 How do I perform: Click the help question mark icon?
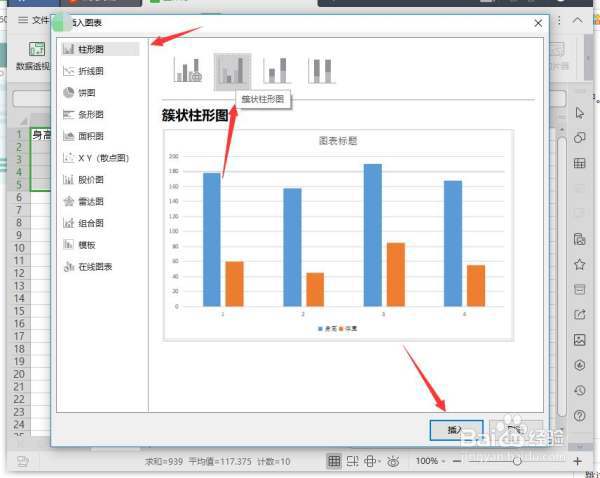[x=579, y=415]
